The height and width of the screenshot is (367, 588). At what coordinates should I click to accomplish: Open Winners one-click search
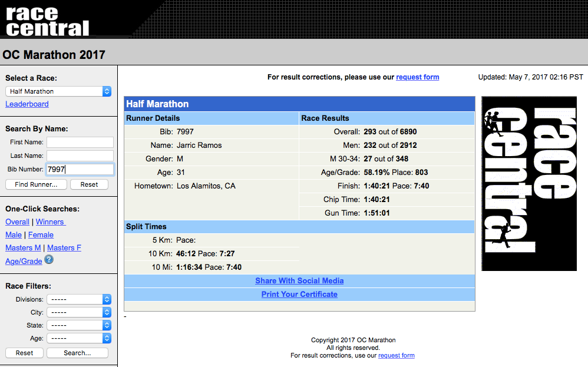tap(51, 222)
